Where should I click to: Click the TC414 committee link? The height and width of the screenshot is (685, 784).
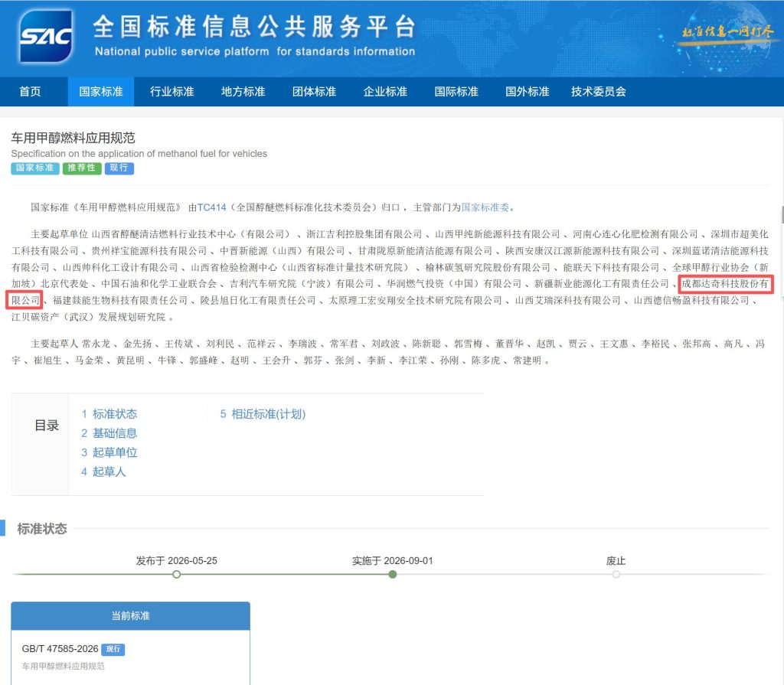pyautogui.click(x=211, y=207)
